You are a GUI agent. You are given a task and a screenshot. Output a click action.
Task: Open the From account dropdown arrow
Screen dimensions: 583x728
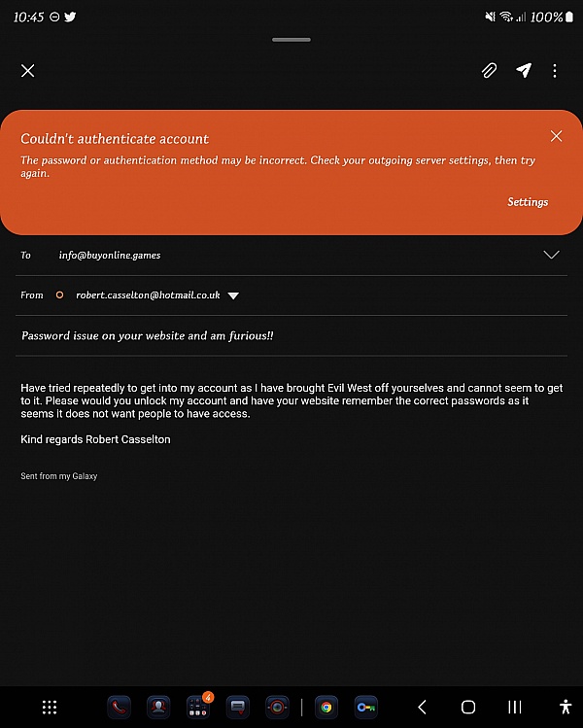click(x=233, y=295)
